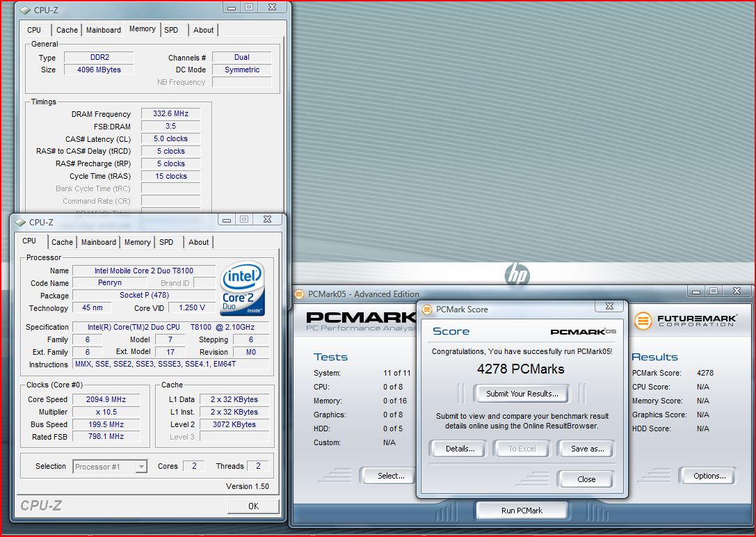The width and height of the screenshot is (756, 537).
Task: Close the PCMark Score dialog with Close button
Action: point(586,479)
